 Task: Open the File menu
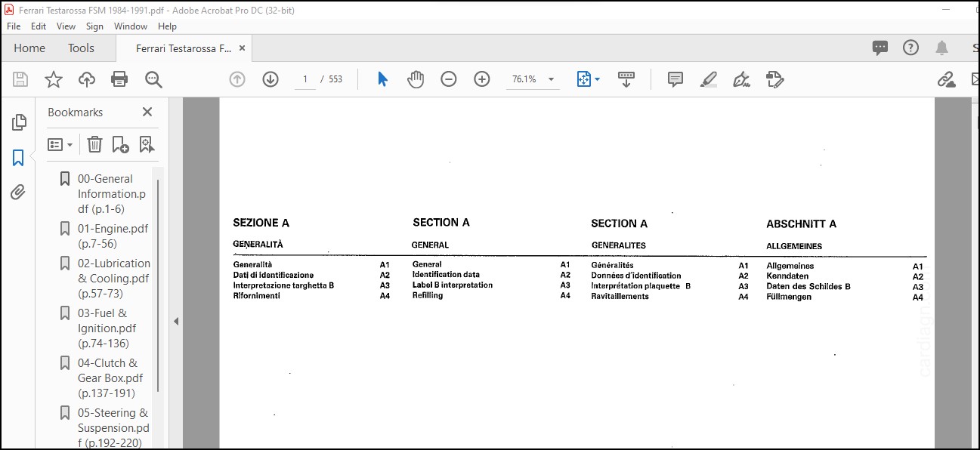coord(14,26)
